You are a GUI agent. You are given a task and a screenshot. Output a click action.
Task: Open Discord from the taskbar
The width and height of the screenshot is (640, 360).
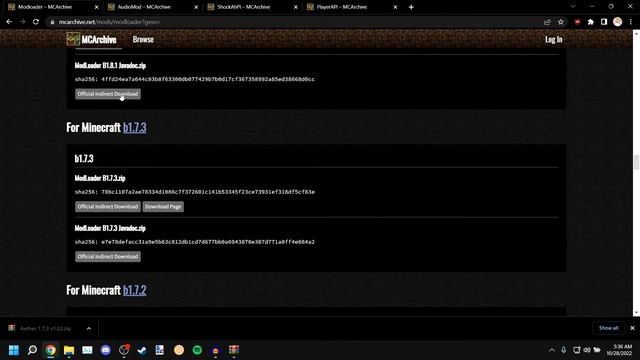106,350
